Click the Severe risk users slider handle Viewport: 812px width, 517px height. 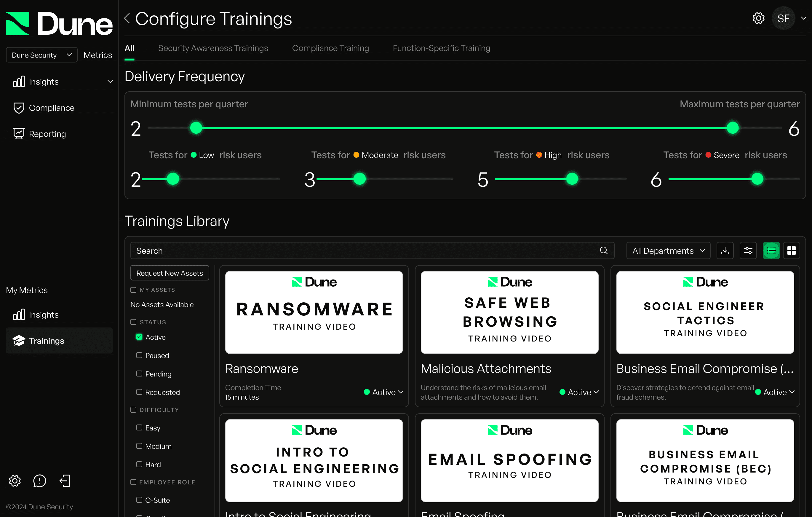pos(757,179)
